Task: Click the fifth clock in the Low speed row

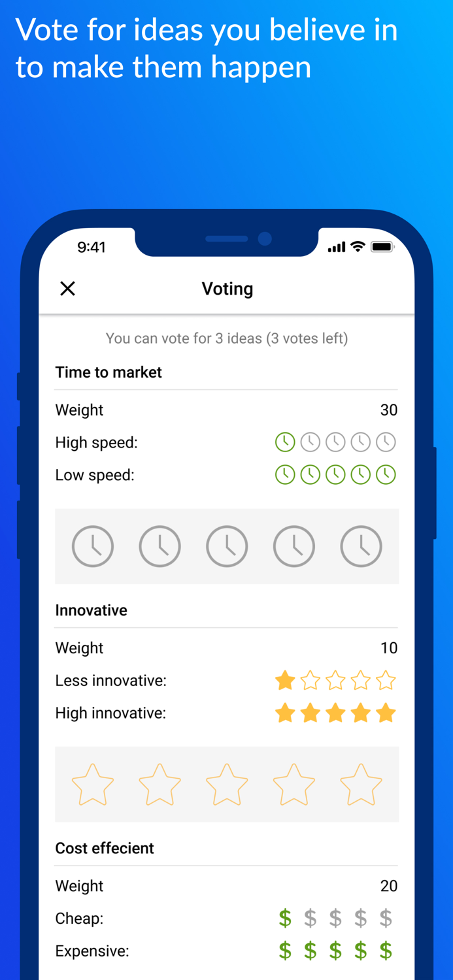Action: coord(386,474)
